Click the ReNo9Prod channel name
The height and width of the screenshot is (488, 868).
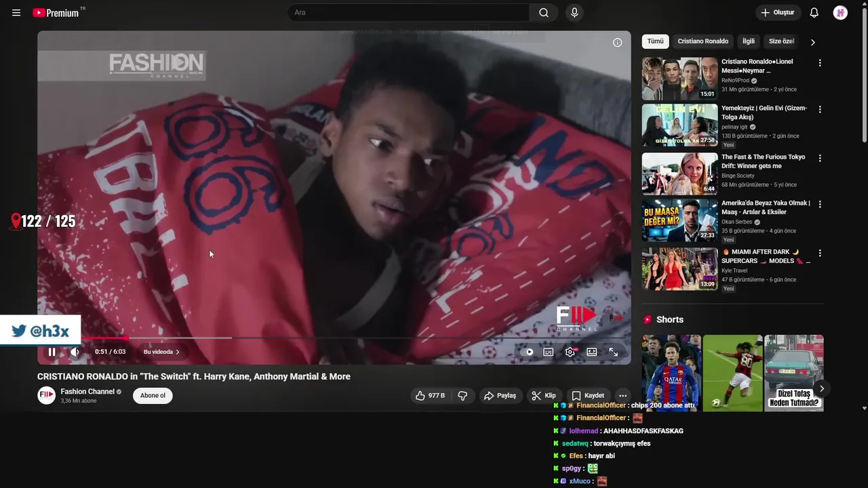(x=735, y=81)
